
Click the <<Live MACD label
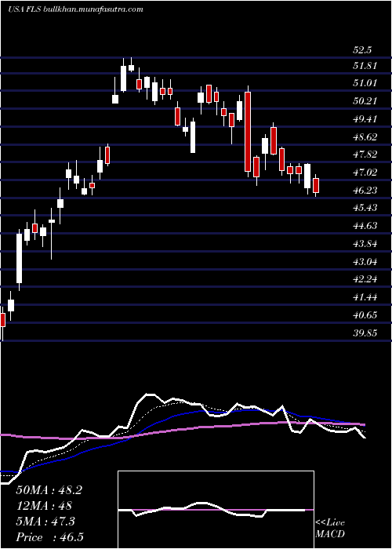pos(330,529)
